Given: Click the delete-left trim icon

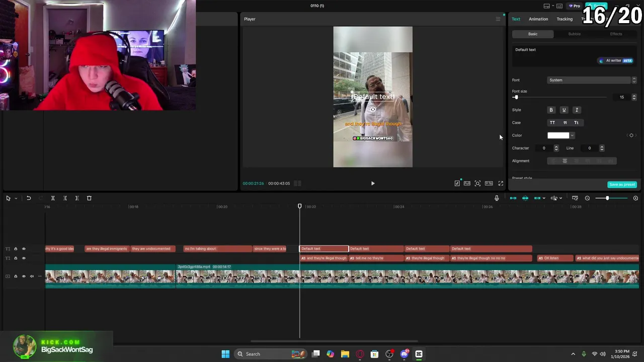Looking at the screenshot, I should click(65, 198).
